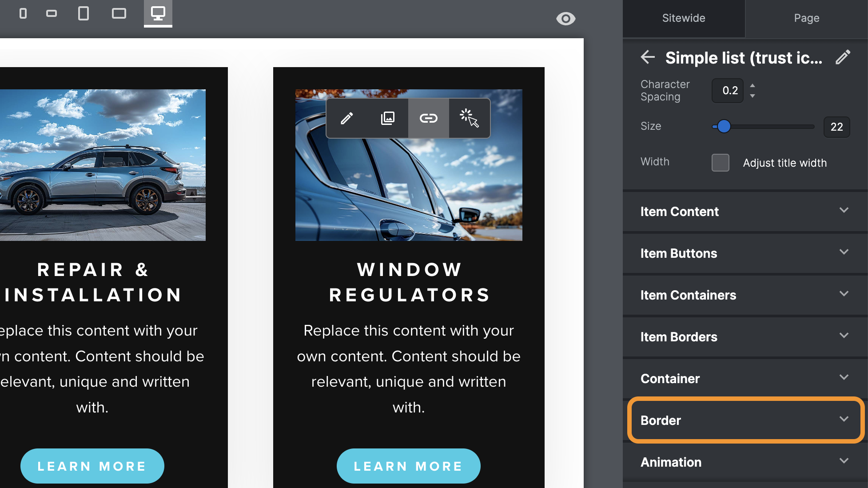Switch to mobile landscape view icon
The image size is (868, 488).
click(52, 13)
